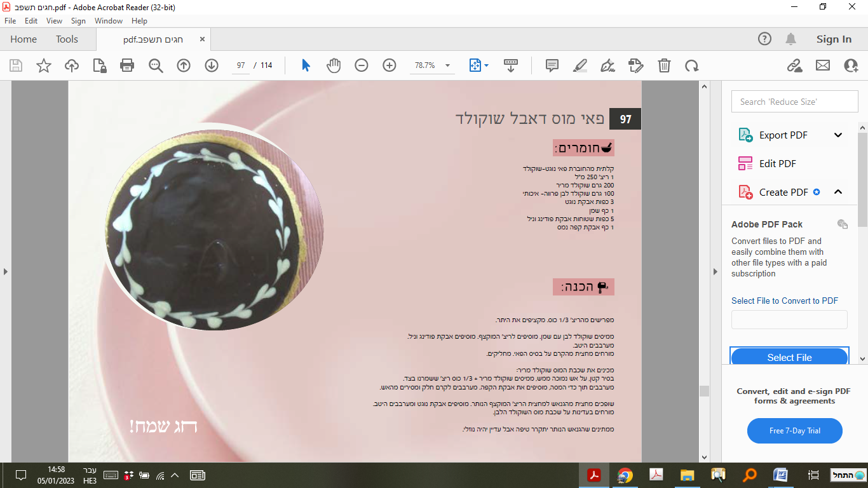Open the View menu

point(54,21)
